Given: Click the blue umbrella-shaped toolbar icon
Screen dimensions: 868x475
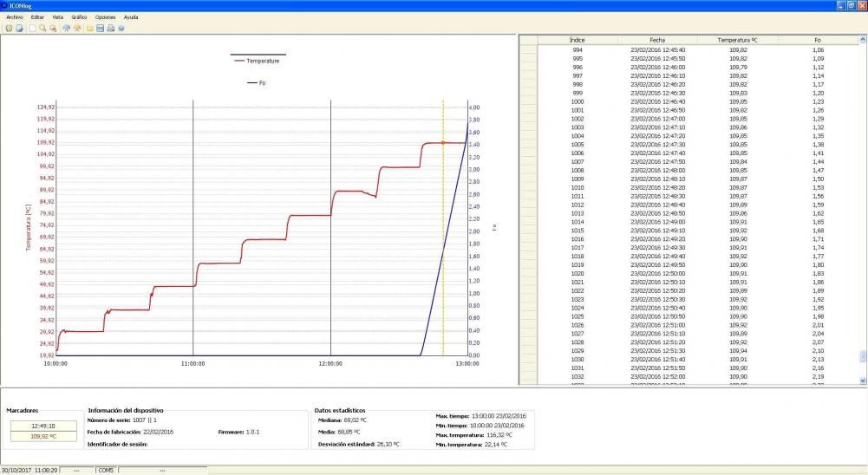Looking at the screenshot, I should click(66, 28).
